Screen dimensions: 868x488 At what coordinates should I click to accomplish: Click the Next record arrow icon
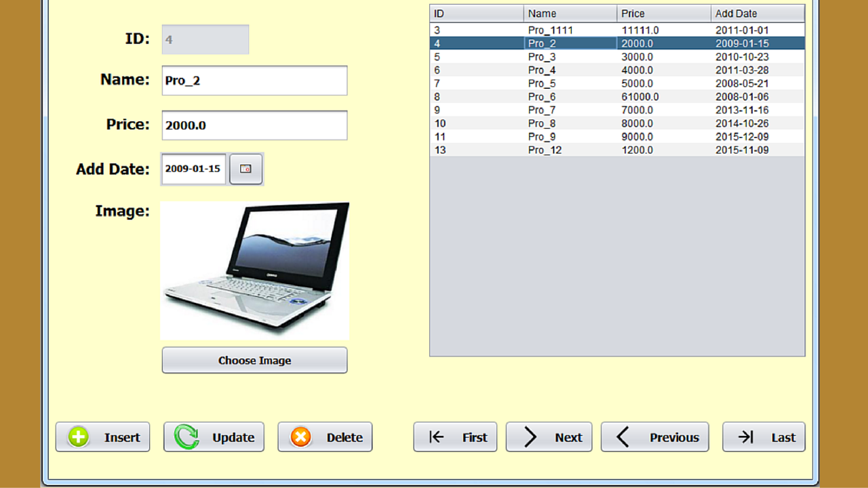click(x=532, y=437)
